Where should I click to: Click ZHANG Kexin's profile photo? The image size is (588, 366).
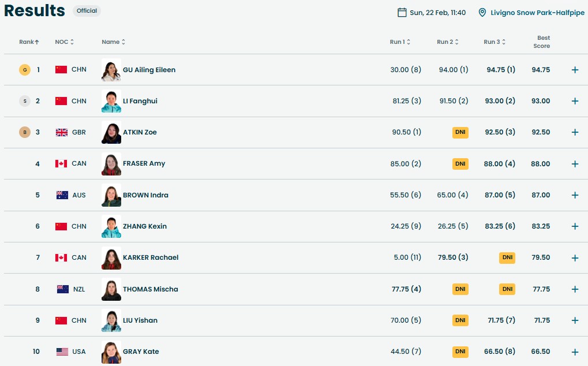click(x=111, y=226)
